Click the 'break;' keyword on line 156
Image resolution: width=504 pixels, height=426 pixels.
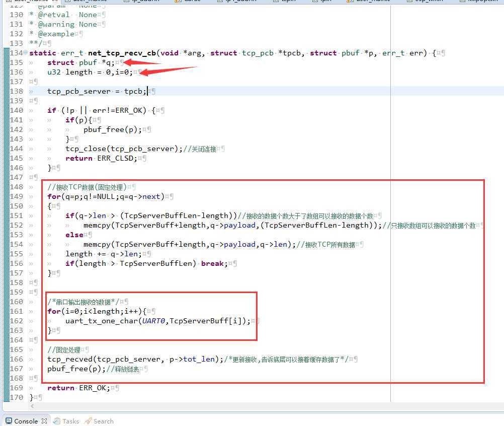coord(214,263)
